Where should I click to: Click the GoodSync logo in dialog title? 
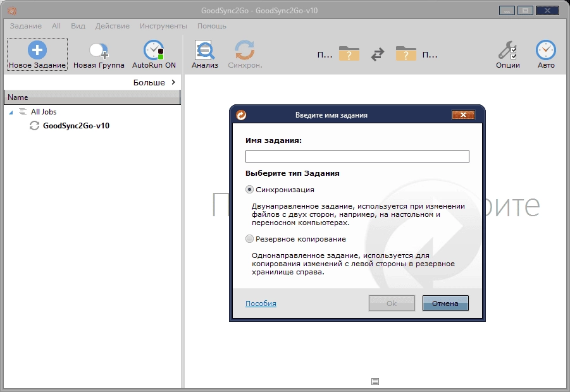tap(241, 115)
